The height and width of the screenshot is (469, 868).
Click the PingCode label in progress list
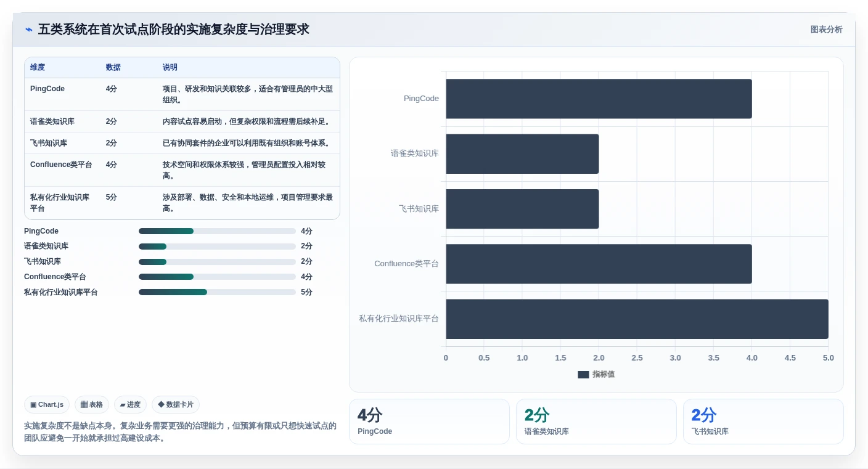click(41, 231)
